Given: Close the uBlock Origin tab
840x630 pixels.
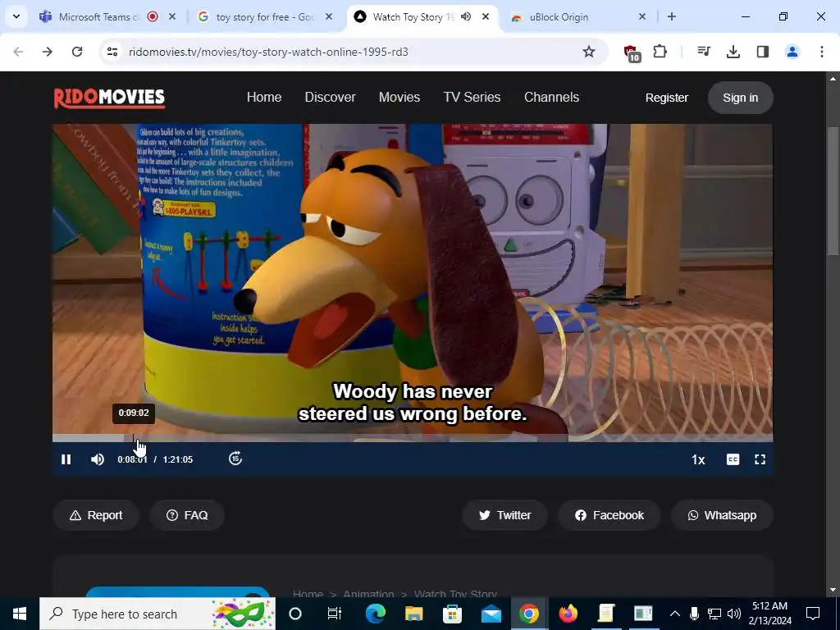Looking at the screenshot, I should (641, 16).
